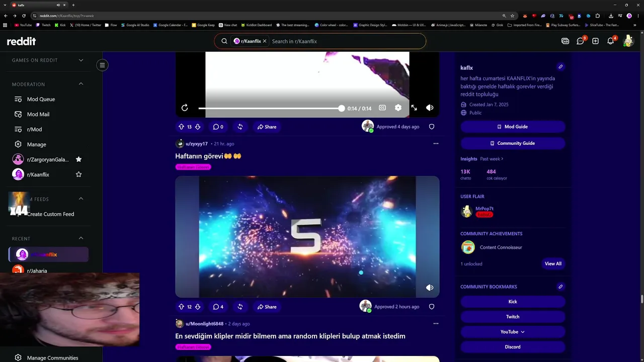Create a new Reddit post
644x362 pixels.
pos(595,41)
